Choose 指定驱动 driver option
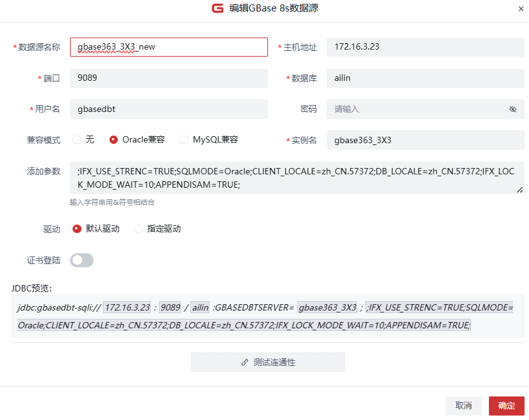This screenshot has height=420, width=529. 138,228
